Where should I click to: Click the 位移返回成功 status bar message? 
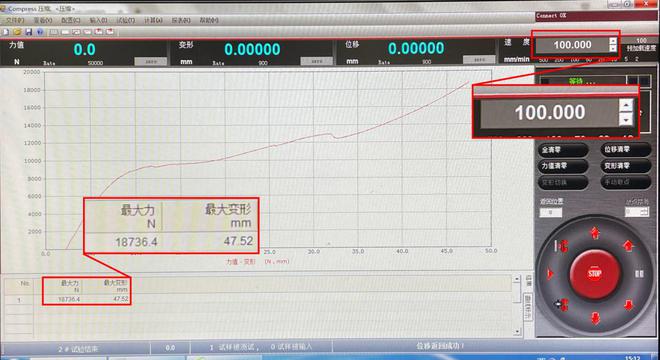440,347
